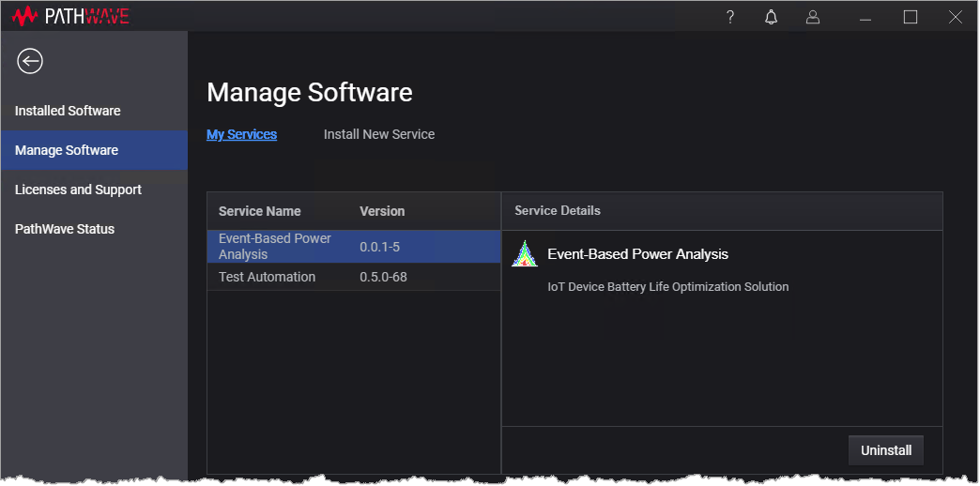Screen dimensions: 980x486
Task: Minimize the PathWave window
Action: point(865,17)
